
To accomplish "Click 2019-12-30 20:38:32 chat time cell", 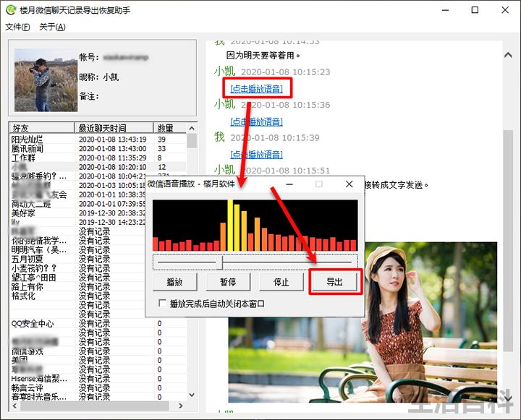I will (112, 213).
